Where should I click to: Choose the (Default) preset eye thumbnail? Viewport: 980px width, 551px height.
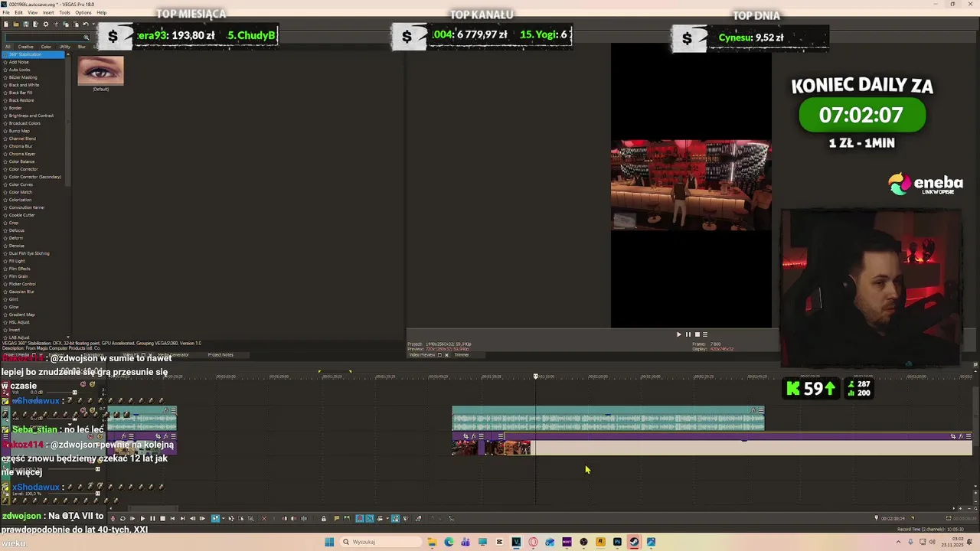coord(100,70)
